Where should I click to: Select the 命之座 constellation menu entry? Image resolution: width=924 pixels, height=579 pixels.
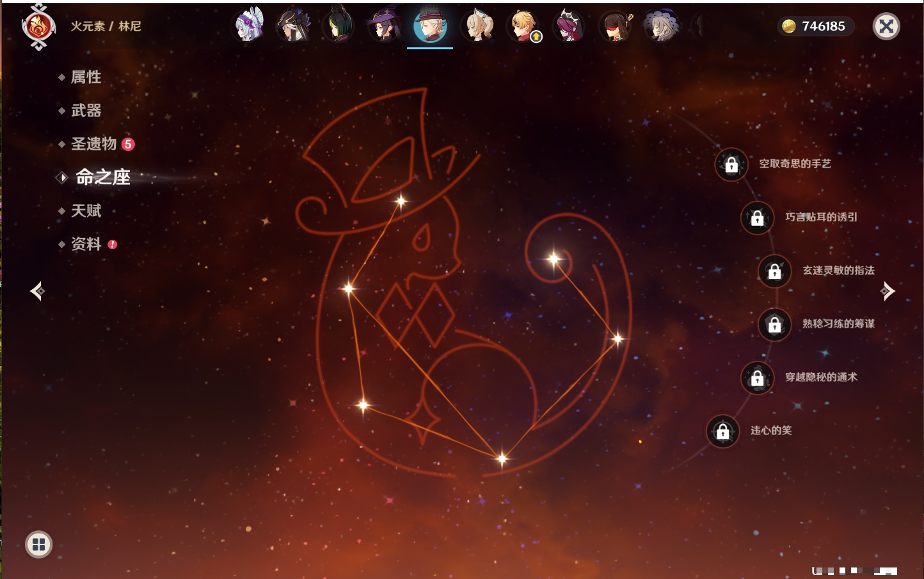(x=102, y=177)
